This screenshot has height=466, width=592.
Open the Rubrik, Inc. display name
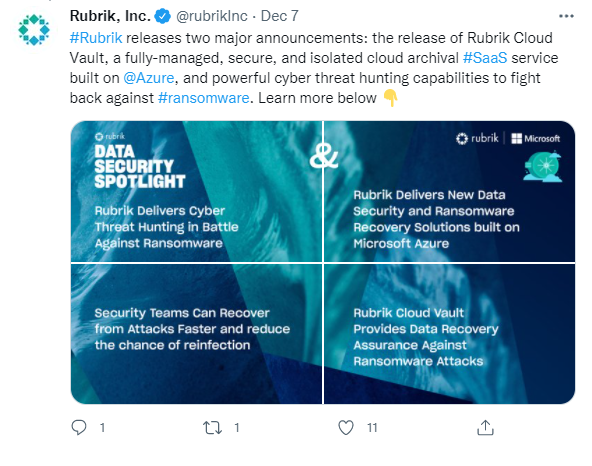click(110, 16)
